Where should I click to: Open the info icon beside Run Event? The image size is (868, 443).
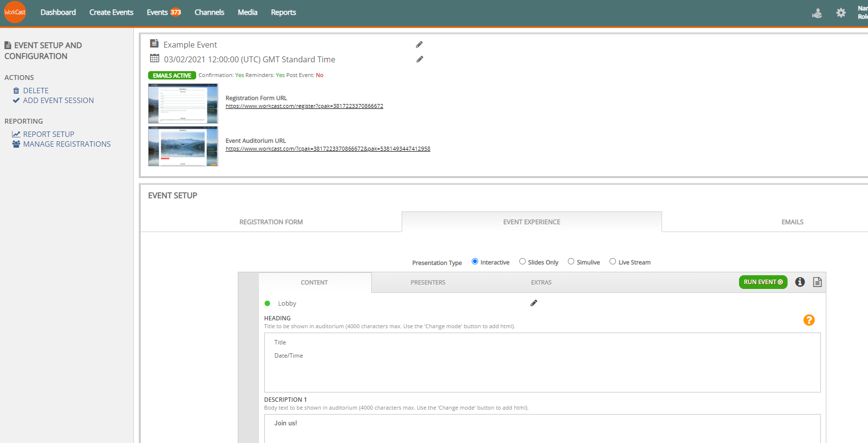click(800, 282)
